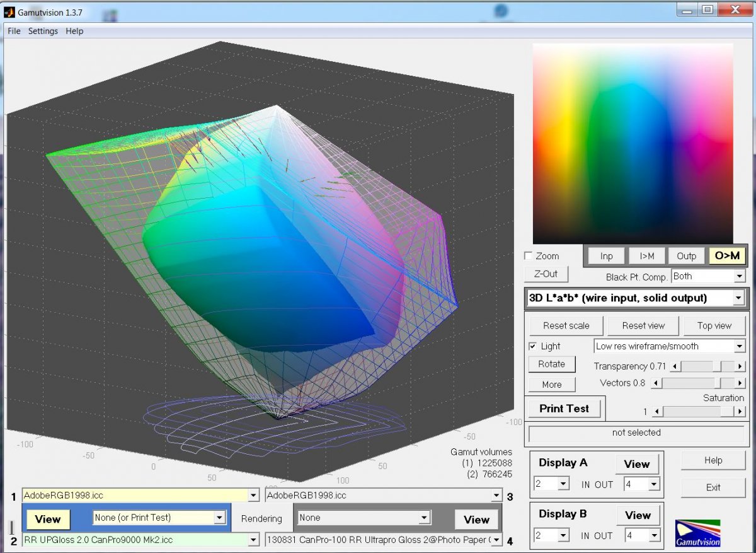756x553 pixels.
Task: Open the File menu
Action: click(14, 31)
